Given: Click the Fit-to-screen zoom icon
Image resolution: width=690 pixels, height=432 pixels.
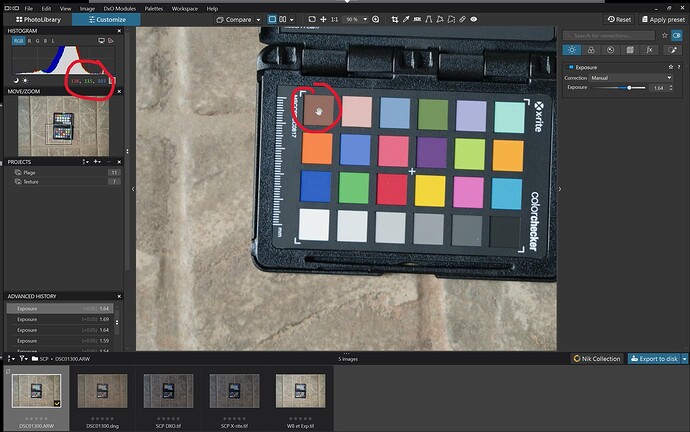Looking at the screenshot, I should point(311,19).
